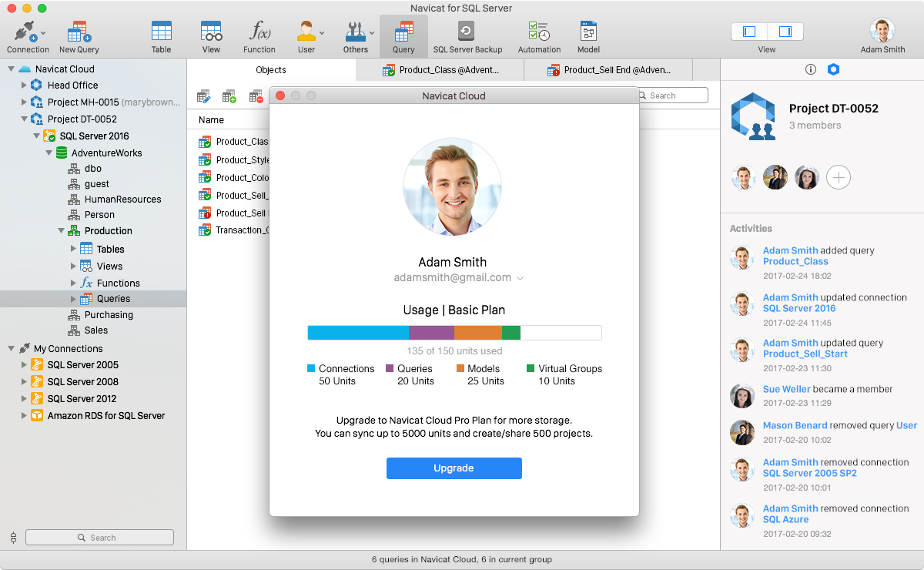Expand Project MH-0015 node
Viewport: 924px width, 570px height.
point(24,102)
